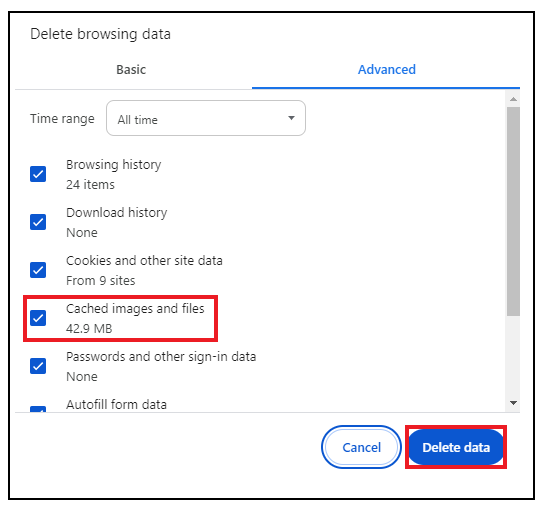Click the Passwords and other sign-in data label

[x=161, y=357]
